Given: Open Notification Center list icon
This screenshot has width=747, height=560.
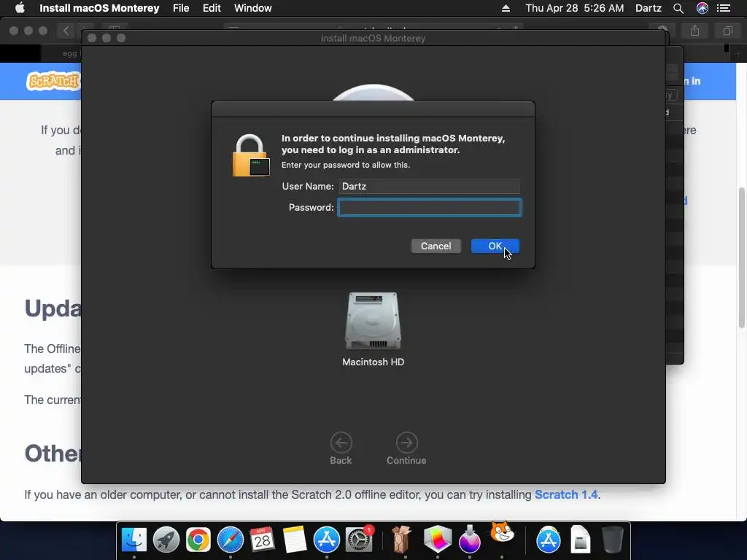Looking at the screenshot, I should coord(724,8).
